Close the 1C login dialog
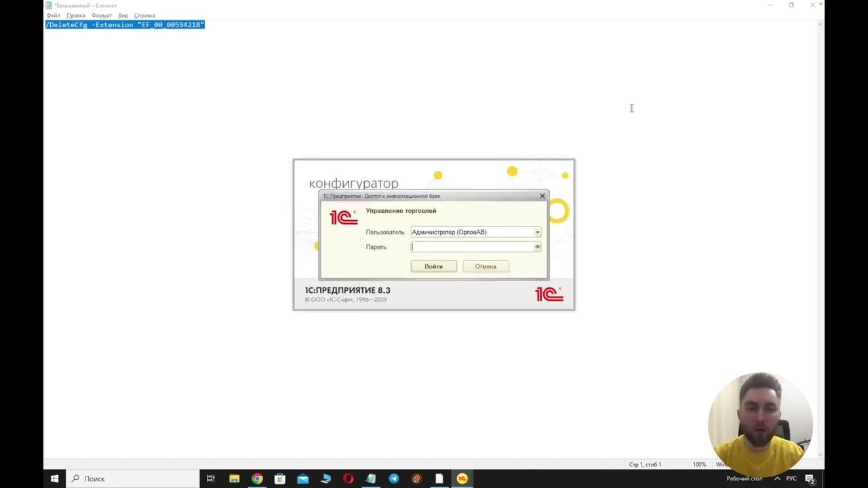Viewport: 868px width, 488px height. [x=542, y=196]
